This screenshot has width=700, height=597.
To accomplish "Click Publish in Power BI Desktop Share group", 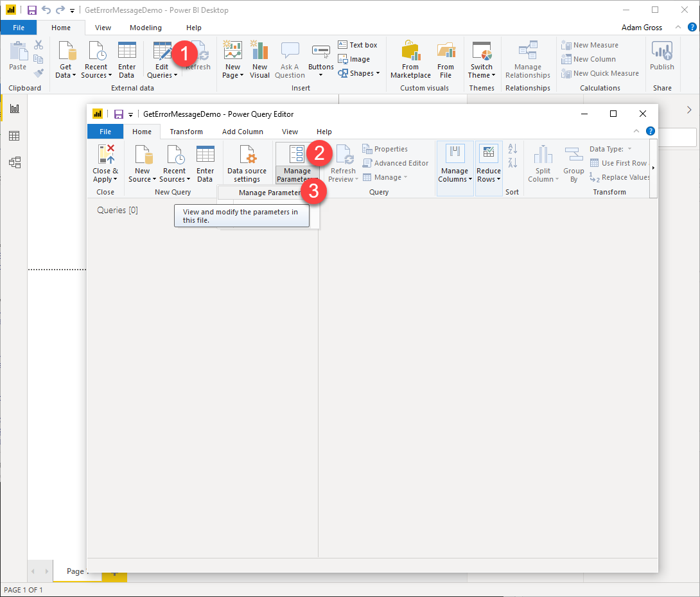I will tap(662, 56).
